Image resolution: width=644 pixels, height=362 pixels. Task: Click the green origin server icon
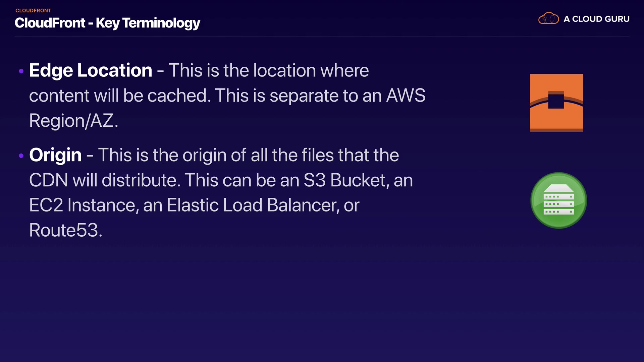558,200
